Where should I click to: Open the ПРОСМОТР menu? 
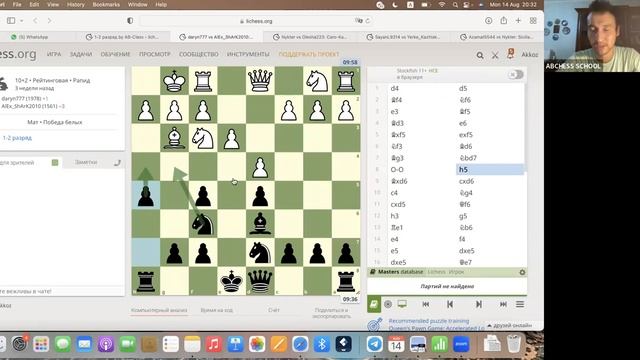(155, 54)
